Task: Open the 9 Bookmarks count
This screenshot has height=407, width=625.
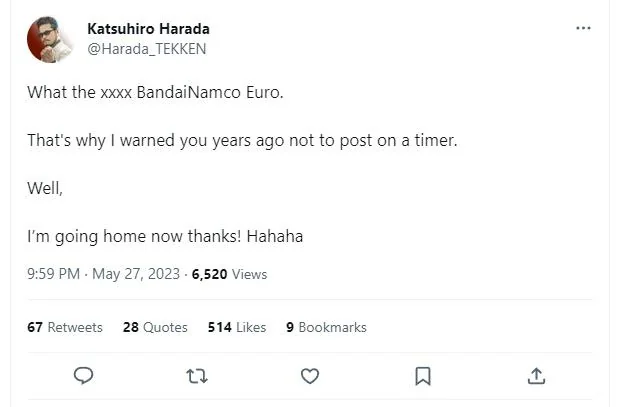Action: [326, 327]
